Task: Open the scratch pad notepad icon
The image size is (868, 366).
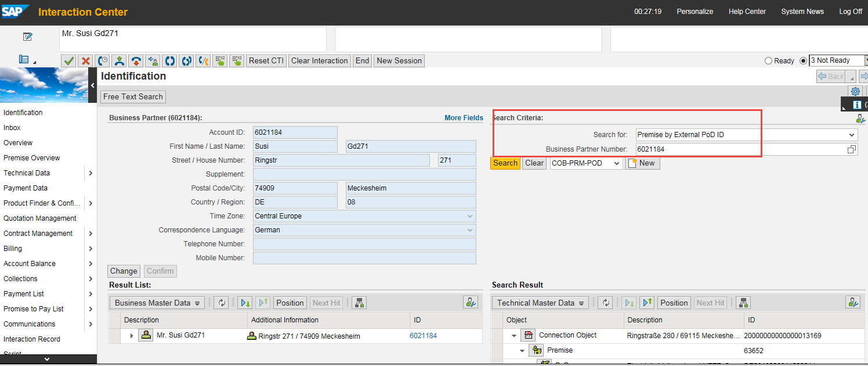Action: (27, 37)
